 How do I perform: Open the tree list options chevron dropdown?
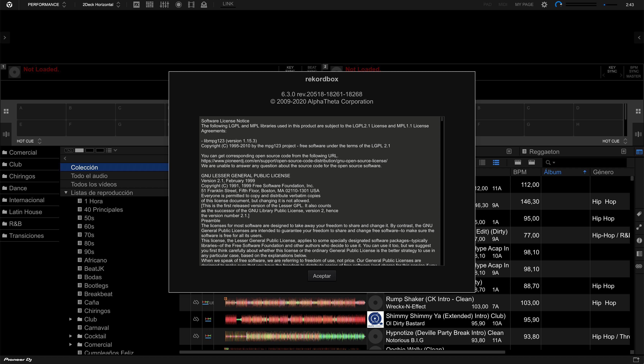click(x=115, y=150)
